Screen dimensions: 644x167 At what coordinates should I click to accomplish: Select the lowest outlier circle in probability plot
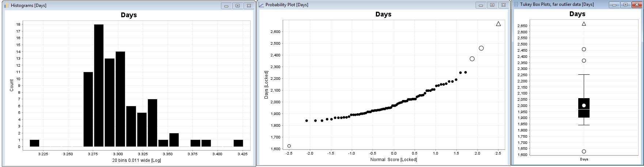[x=289, y=146]
